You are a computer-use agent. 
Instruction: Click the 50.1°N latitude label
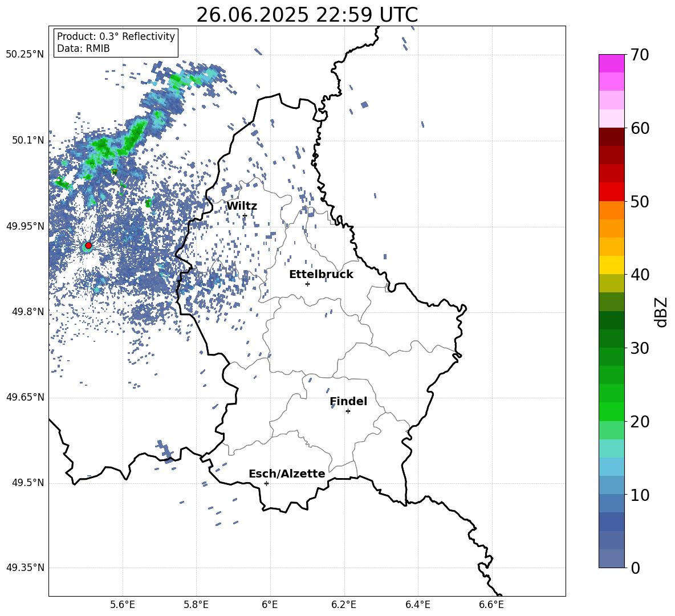pos(28,140)
